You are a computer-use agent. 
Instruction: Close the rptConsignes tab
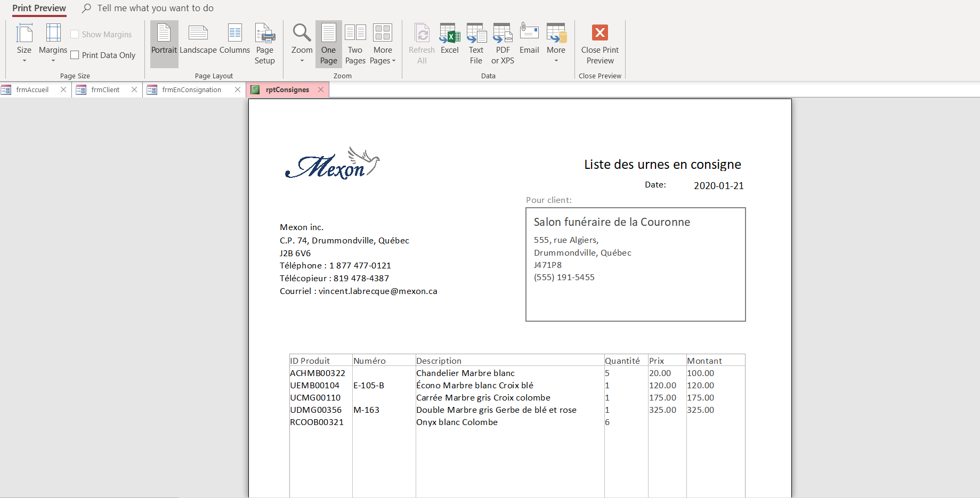click(321, 90)
